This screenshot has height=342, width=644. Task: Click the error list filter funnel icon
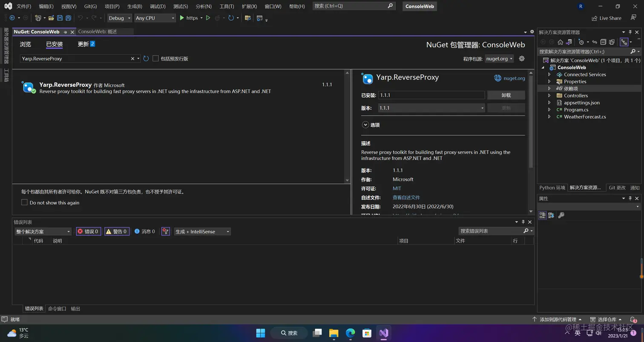click(x=166, y=231)
